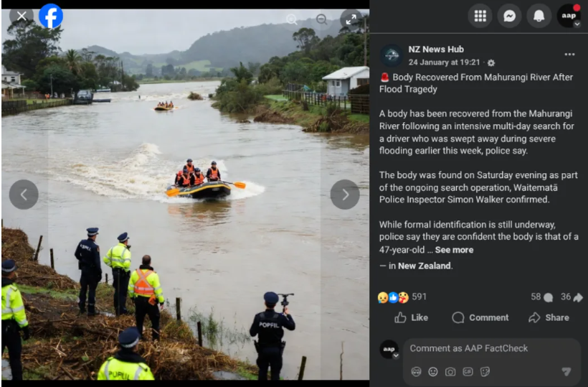This screenshot has width=588, height=387.
Task: Insert an emoji in the comment
Action: [433, 372]
